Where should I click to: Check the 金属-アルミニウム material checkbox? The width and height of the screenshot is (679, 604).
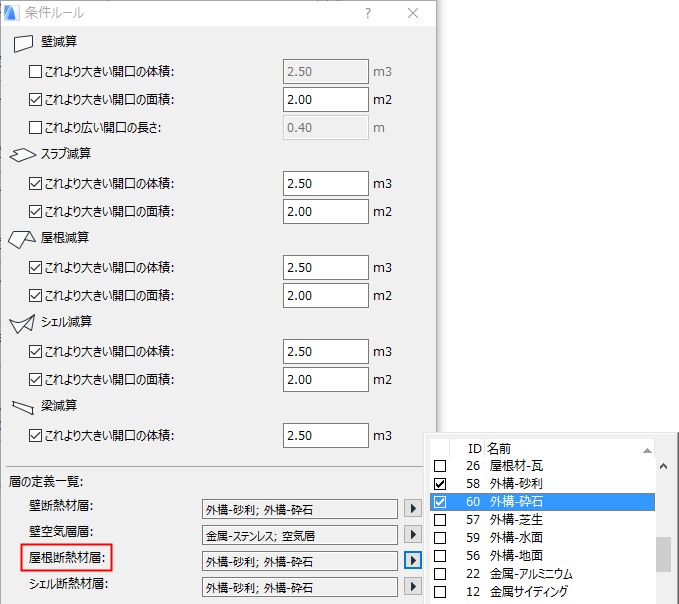click(440, 574)
